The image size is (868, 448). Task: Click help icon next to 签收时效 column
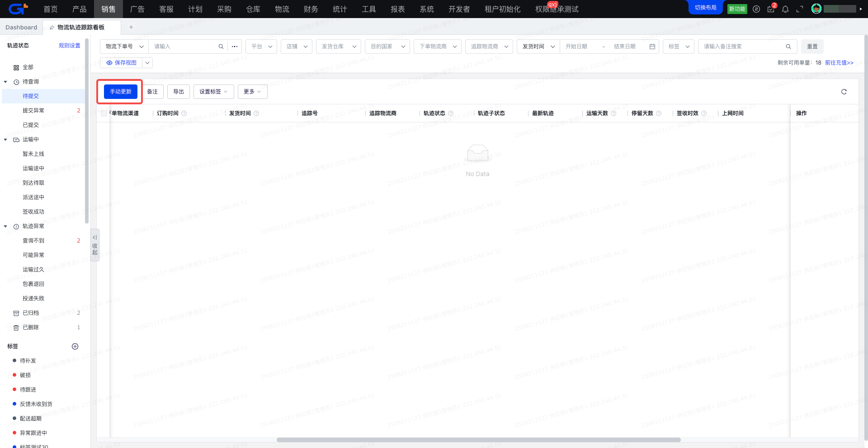(704, 113)
